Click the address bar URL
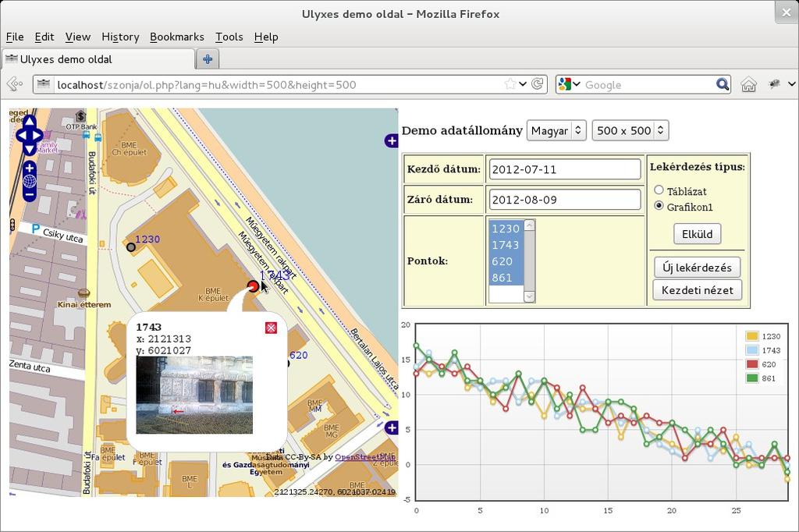Image resolution: width=799 pixels, height=532 pixels. (206, 84)
